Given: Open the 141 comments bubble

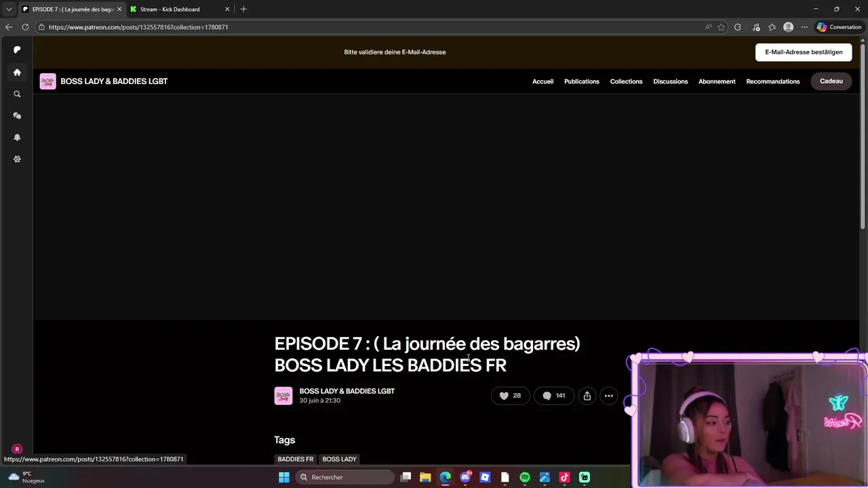Looking at the screenshot, I should point(554,396).
